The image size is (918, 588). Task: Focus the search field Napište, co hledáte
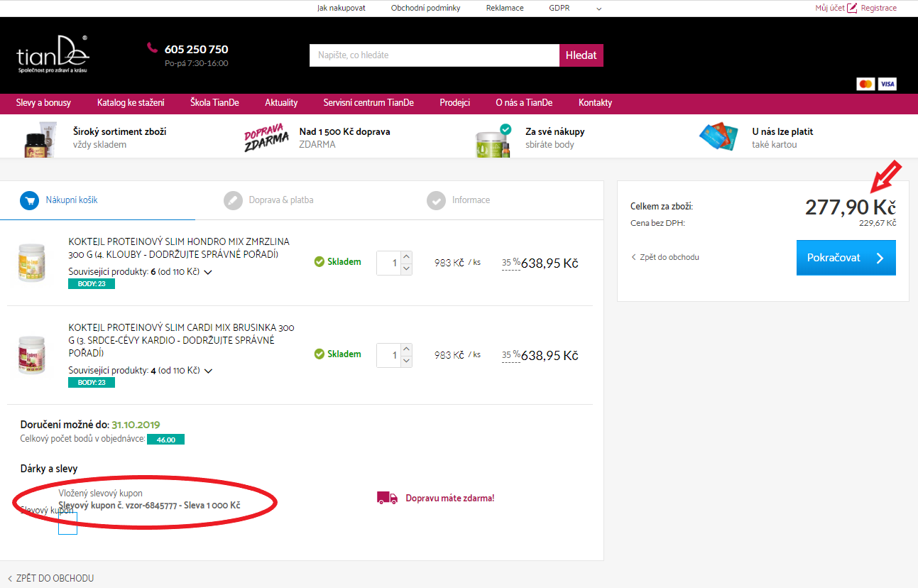[x=435, y=55]
